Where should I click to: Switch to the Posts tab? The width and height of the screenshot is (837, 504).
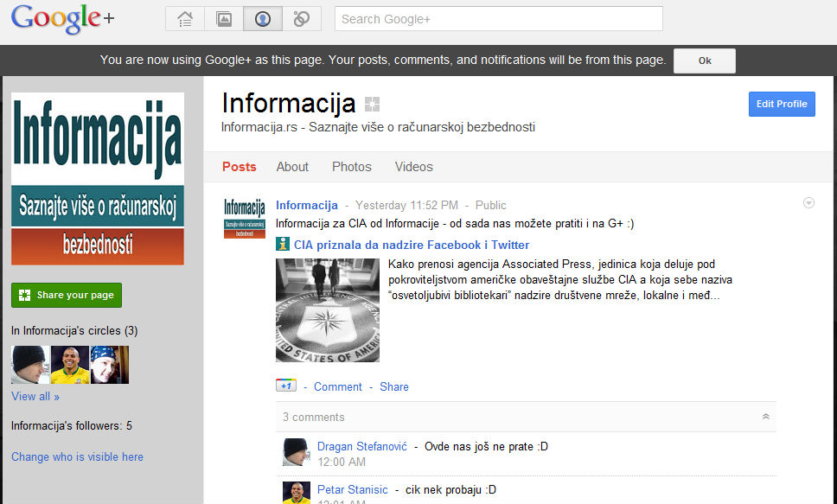[x=240, y=167]
